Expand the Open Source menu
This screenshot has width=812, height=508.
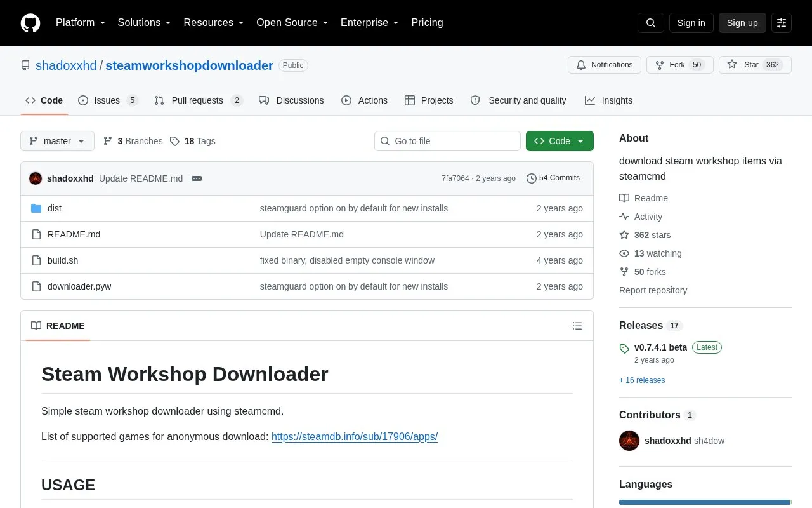pyautogui.click(x=292, y=23)
